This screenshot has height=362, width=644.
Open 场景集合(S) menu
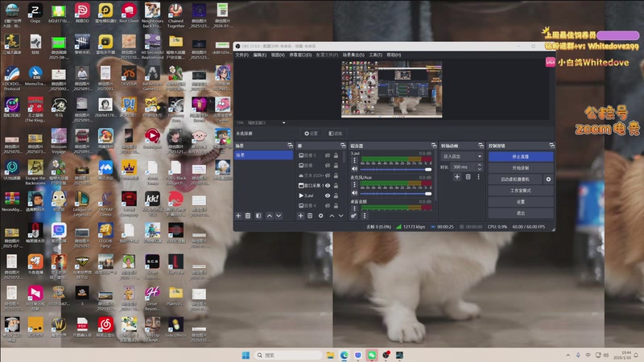353,55
